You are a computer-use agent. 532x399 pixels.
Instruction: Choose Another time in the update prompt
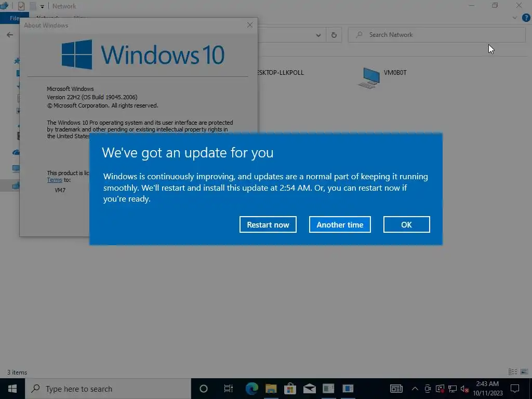340,224
